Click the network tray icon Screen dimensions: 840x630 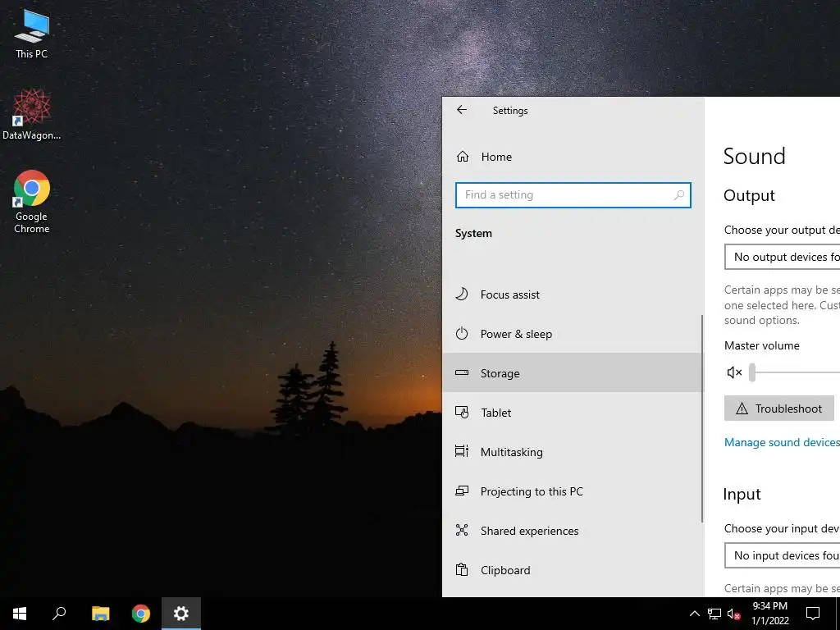(x=714, y=614)
